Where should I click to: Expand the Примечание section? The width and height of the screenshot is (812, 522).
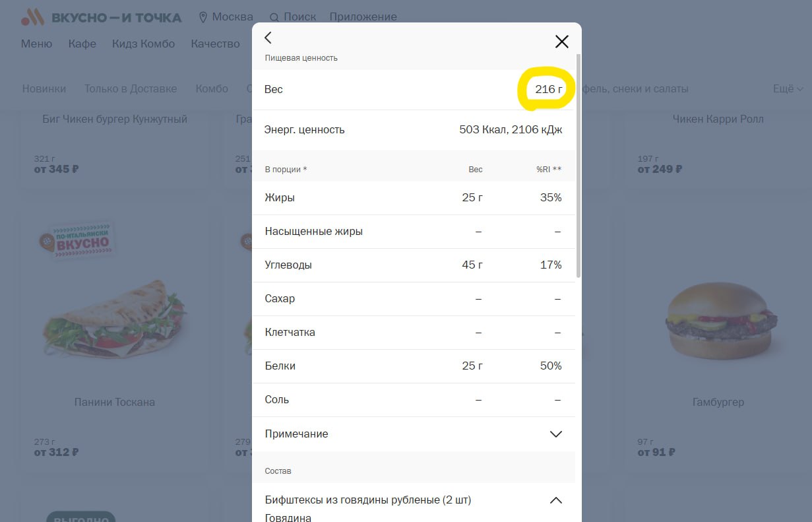tap(414, 434)
